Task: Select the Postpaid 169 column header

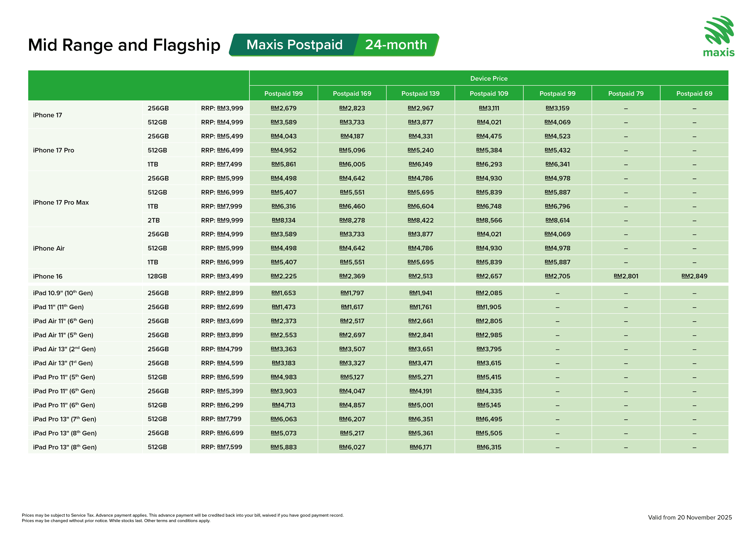Action: click(352, 94)
